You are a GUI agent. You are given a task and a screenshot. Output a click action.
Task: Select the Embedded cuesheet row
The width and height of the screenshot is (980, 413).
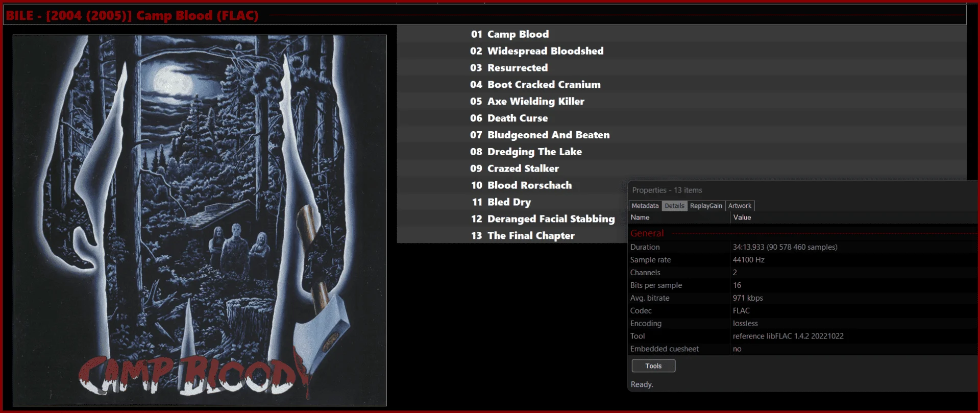pyautogui.click(x=803, y=349)
